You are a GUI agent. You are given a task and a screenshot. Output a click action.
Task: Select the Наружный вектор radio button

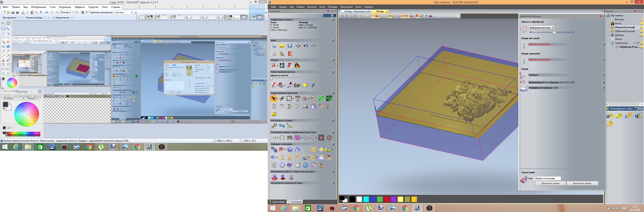point(554,32)
